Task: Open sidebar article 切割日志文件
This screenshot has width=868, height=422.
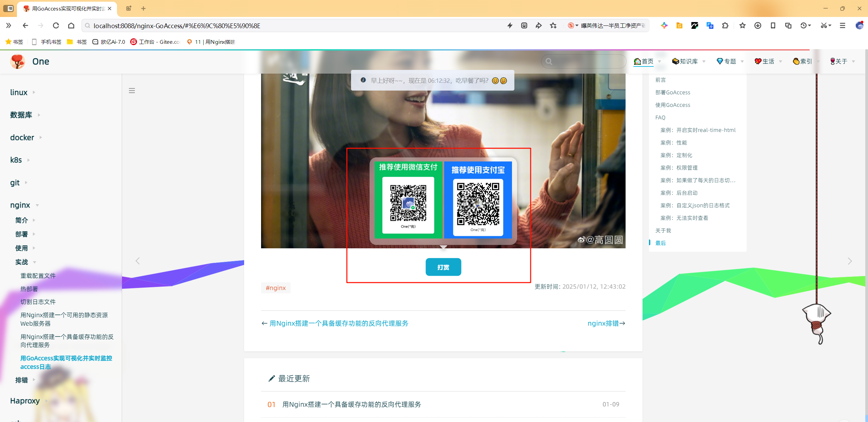Action: click(x=38, y=302)
